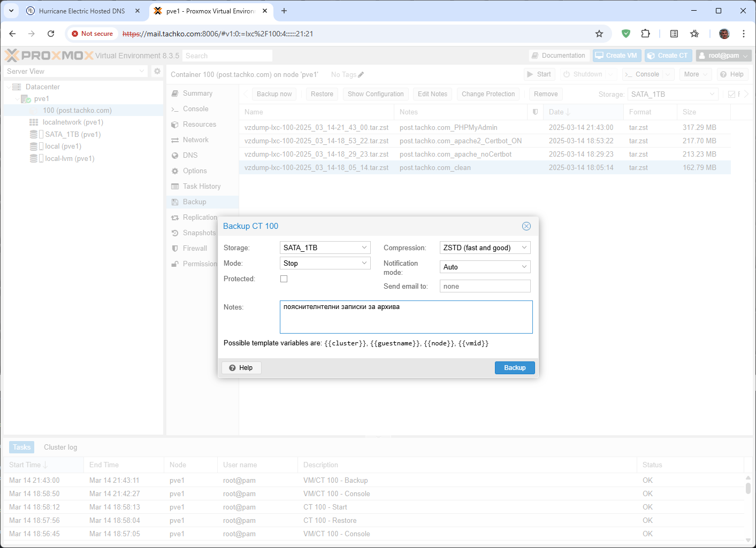The image size is (756, 548).
Task: Click the Remove button
Action: coord(546,94)
